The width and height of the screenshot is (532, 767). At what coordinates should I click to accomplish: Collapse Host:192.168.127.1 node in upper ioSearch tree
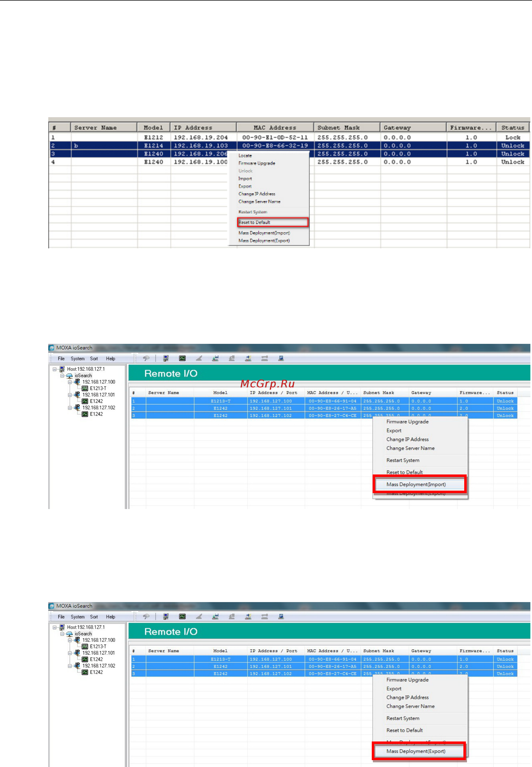click(54, 369)
